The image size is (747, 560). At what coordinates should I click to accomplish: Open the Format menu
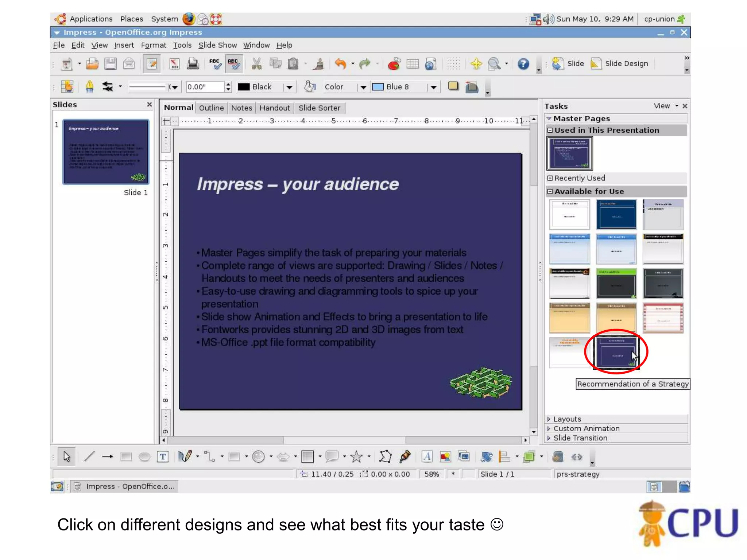(154, 45)
